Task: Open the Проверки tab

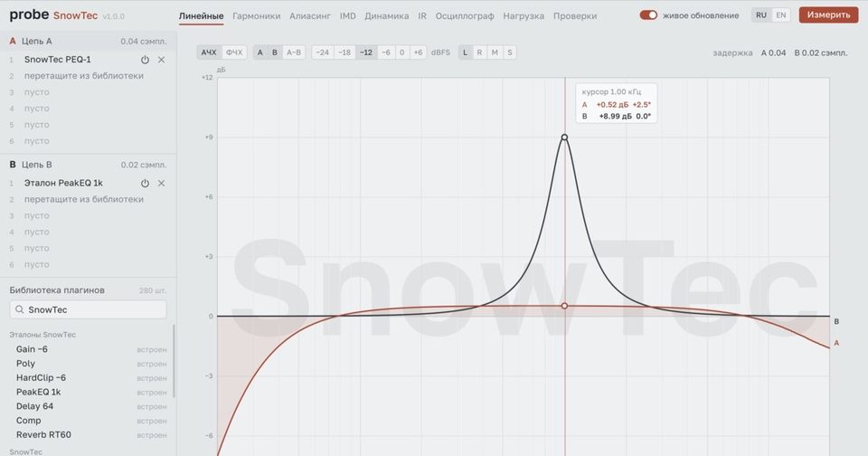Action: point(575,16)
